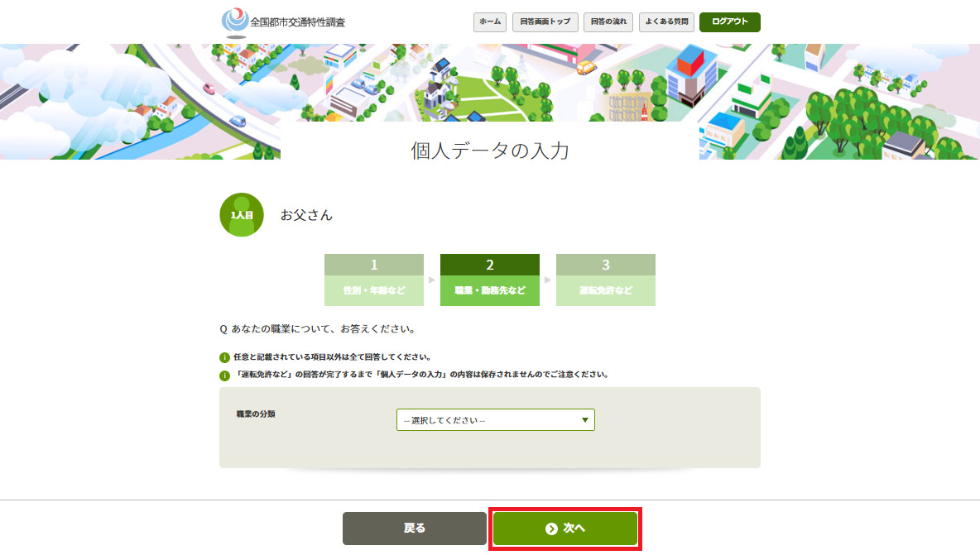Click the info icon beside 任意と記載されている項目
The image size is (980, 555).
(x=224, y=358)
